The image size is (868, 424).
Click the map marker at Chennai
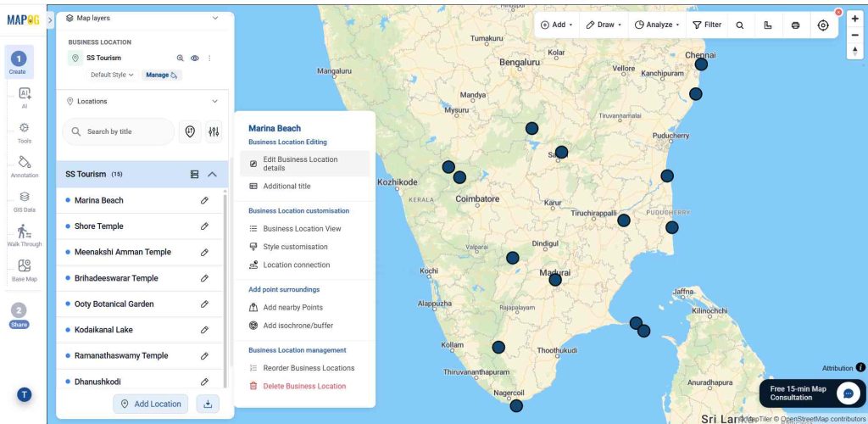pyautogui.click(x=701, y=64)
